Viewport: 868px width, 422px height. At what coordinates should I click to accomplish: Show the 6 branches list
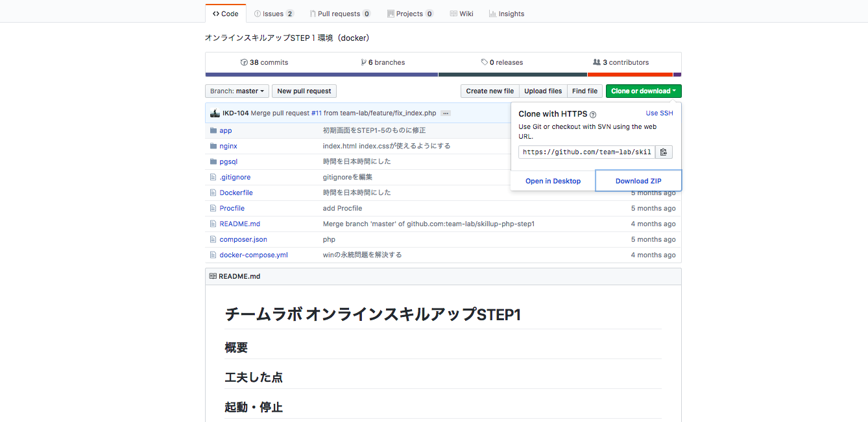point(383,62)
